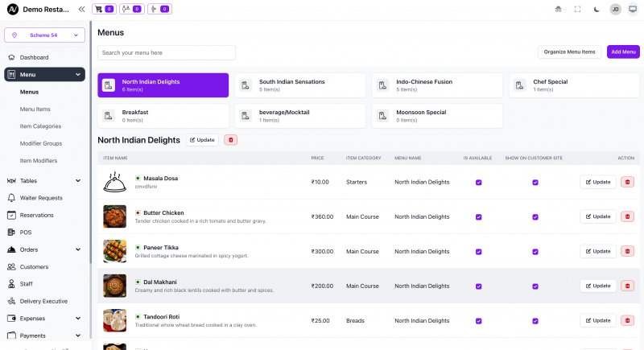Click Update for Paneer Tikka
The width and height of the screenshot is (644, 350).
coord(598,251)
